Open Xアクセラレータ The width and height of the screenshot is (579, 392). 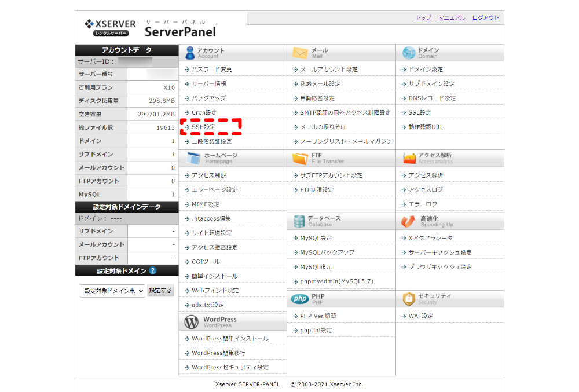coord(431,238)
